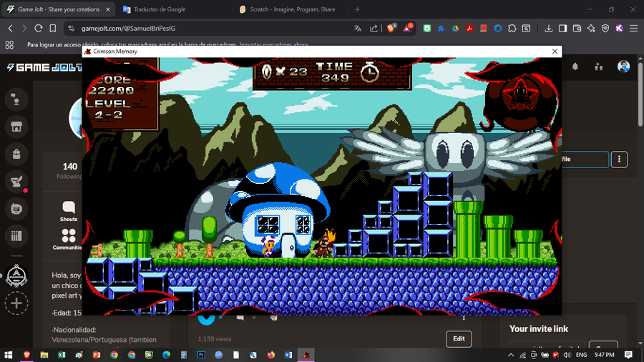
Task: Open the volume control in system tray
Action: [567, 355]
